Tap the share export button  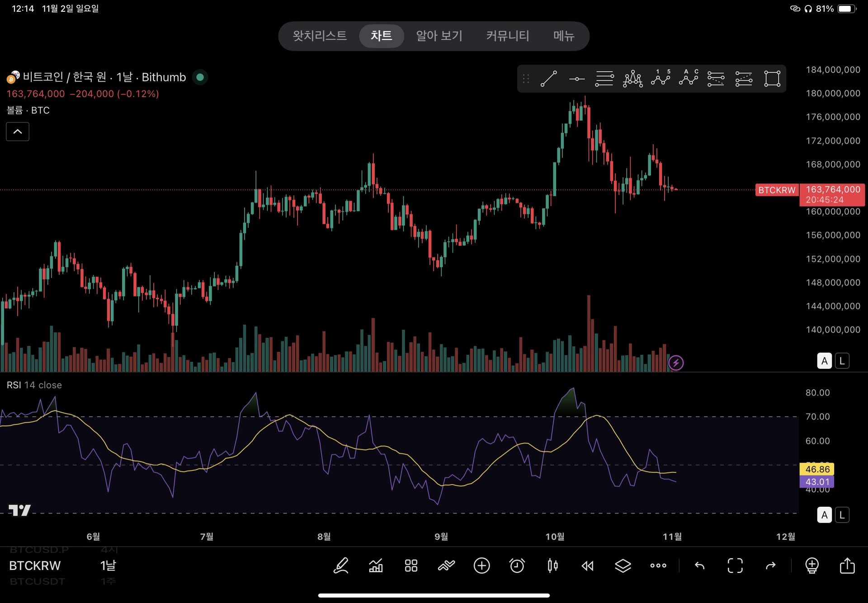pos(847,565)
